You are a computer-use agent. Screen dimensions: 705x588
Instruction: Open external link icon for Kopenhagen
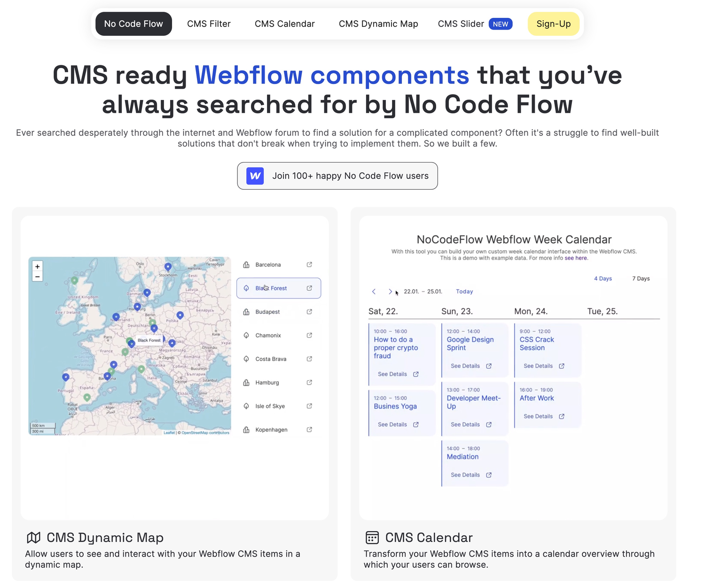click(x=309, y=430)
